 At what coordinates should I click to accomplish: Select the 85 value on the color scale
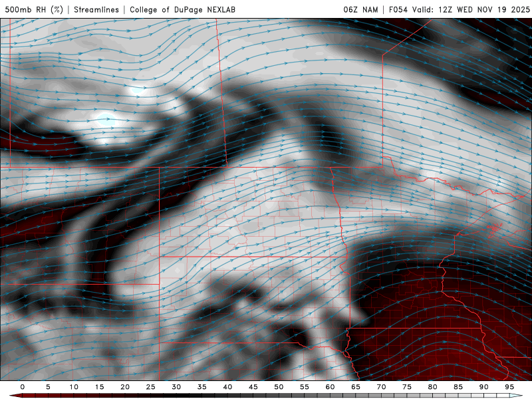(458, 387)
